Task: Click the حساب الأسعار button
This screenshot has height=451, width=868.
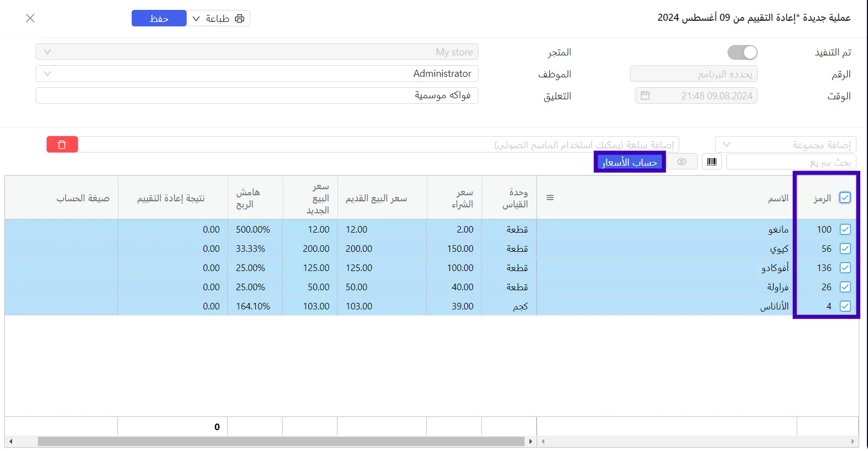Action: 629,162
